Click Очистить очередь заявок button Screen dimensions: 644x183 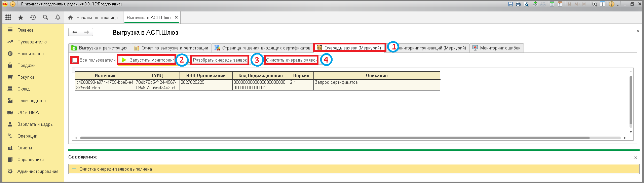point(292,60)
